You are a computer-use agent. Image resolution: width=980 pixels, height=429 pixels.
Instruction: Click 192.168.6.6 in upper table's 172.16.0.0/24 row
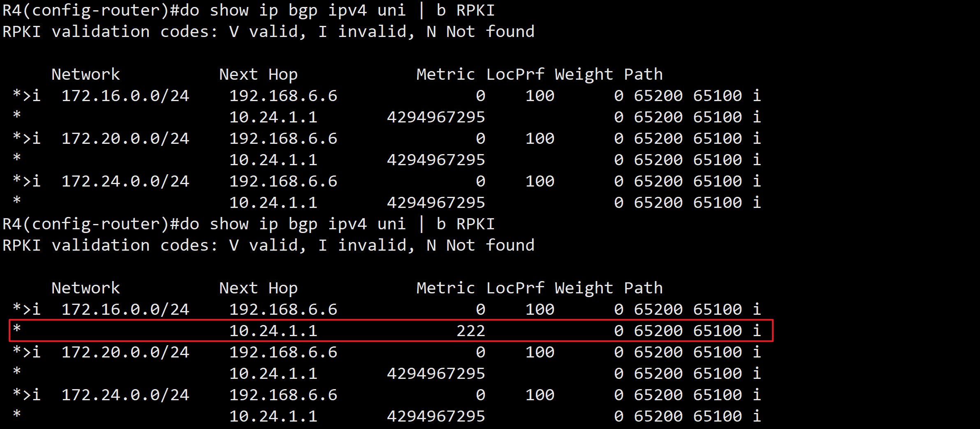click(283, 96)
